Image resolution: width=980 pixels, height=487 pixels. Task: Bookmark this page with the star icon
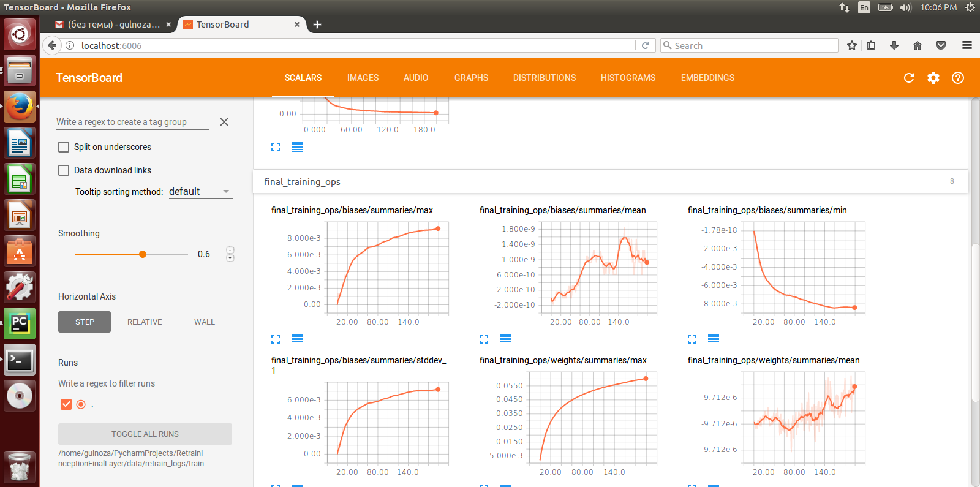coord(852,45)
